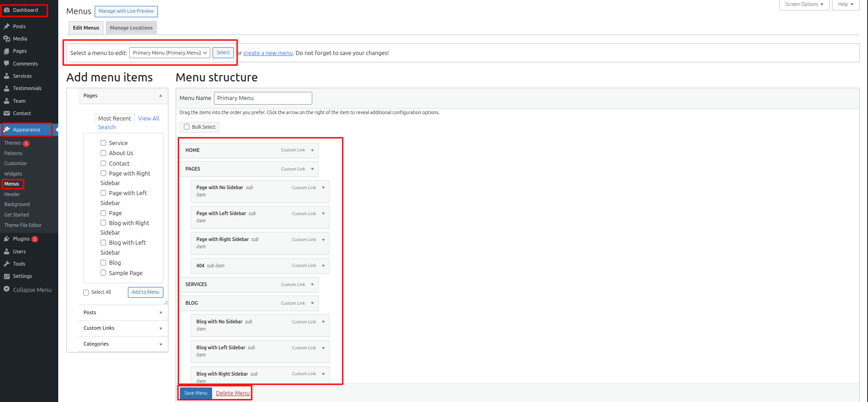Click the Pages icon in sidebar
The image size is (868, 402).
click(x=7, y=51)
